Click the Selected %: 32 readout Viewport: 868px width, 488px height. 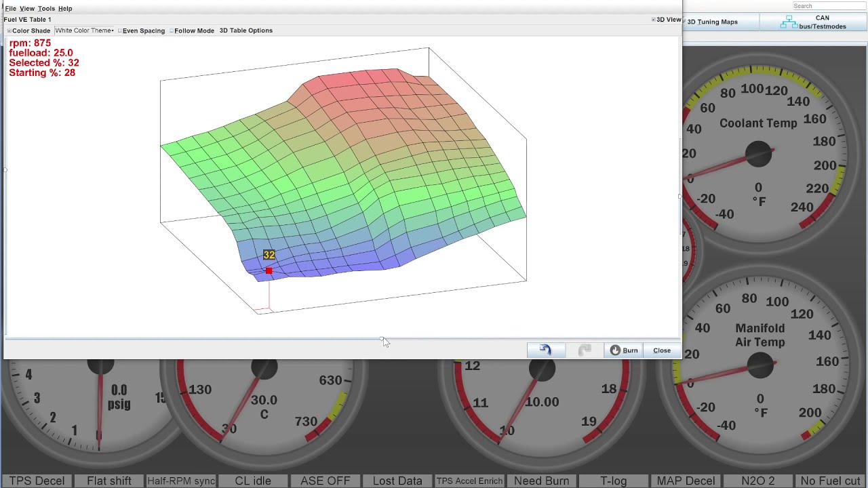44,62
